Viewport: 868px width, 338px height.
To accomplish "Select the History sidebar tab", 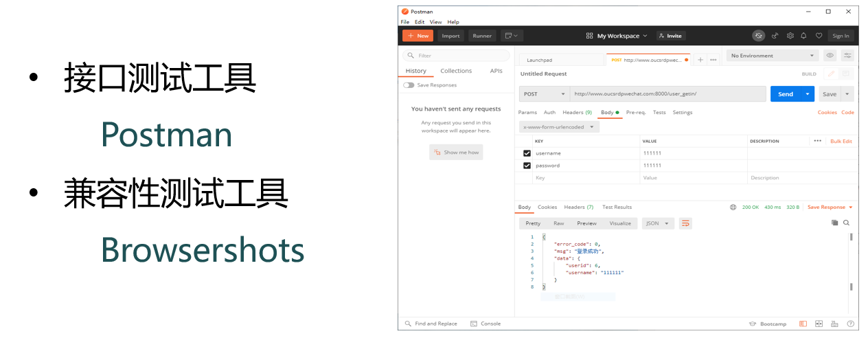I will tap(416, 71).
